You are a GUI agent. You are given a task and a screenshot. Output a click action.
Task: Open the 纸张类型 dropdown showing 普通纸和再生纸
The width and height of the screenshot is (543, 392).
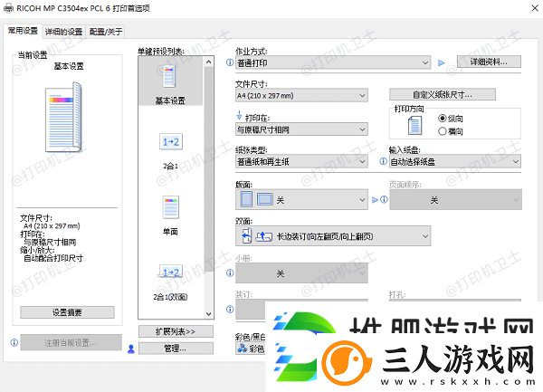tap(301, 161)
